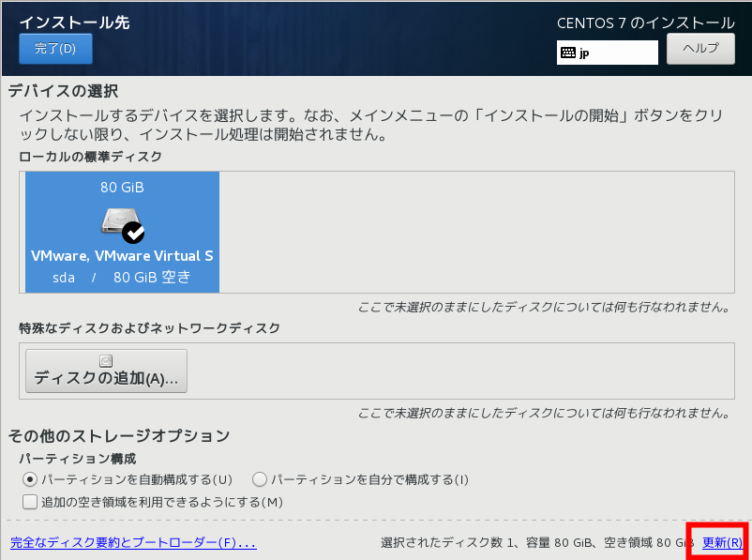Click the インストール先 title text
This screenshot has height=560, width=752.
click(x=74, y=23)
